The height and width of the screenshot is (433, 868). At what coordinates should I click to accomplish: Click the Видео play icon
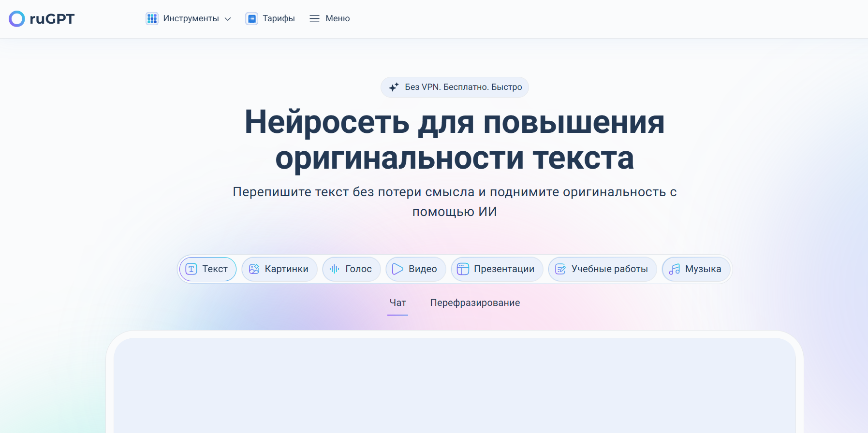coord(397,269)
